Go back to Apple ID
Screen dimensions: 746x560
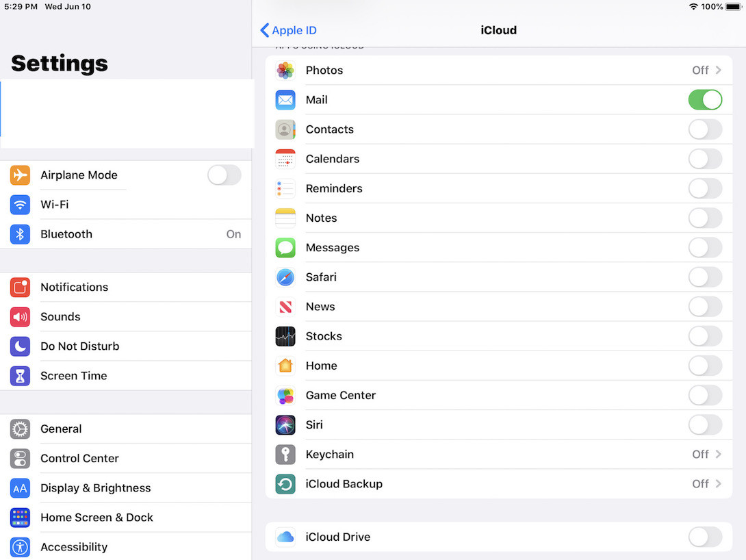(x=288, y=30)
